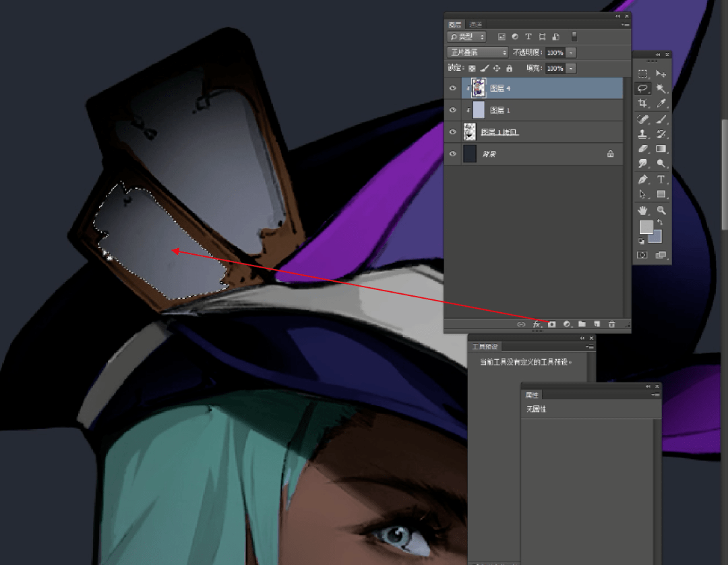
Task: Click the Delete layer trash icon
Action: point(612,324)
